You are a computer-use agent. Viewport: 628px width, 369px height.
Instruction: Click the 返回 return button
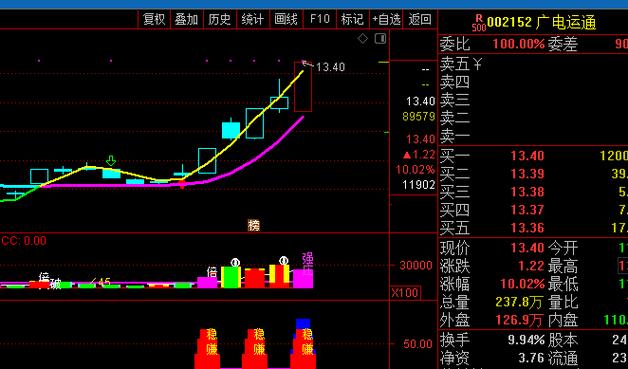(420, 19)
